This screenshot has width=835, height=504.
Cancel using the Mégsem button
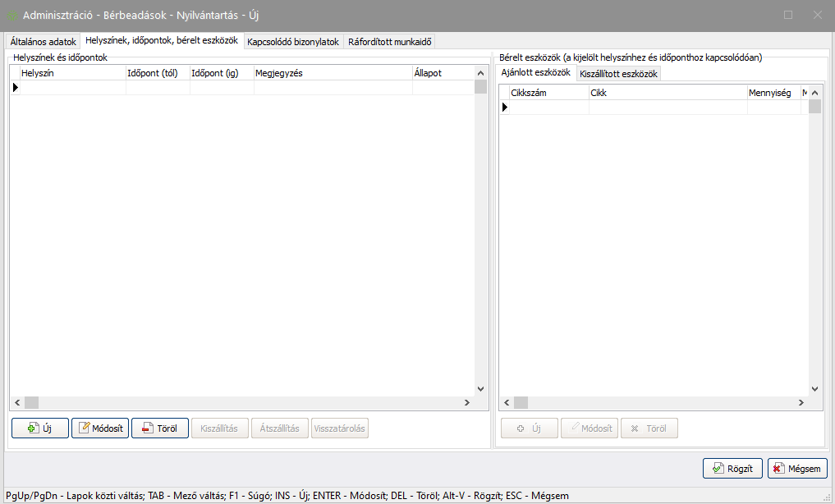point(797,469)
